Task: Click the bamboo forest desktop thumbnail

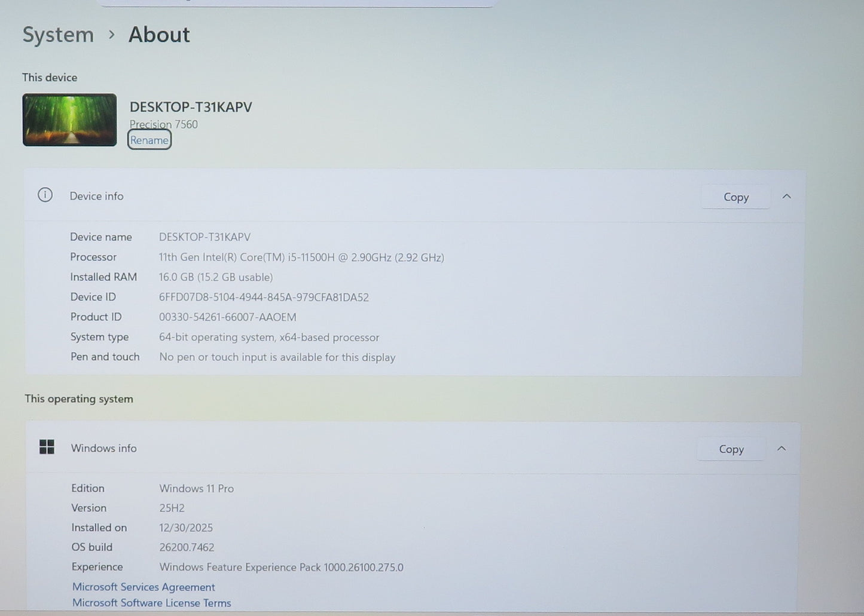Action: (x=69, y=119)
